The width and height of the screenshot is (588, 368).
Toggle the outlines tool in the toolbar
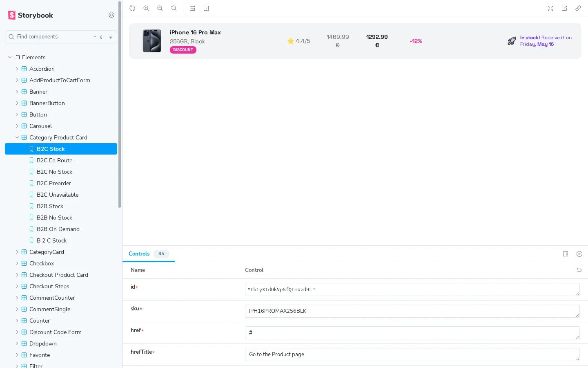tap(206, 8)
